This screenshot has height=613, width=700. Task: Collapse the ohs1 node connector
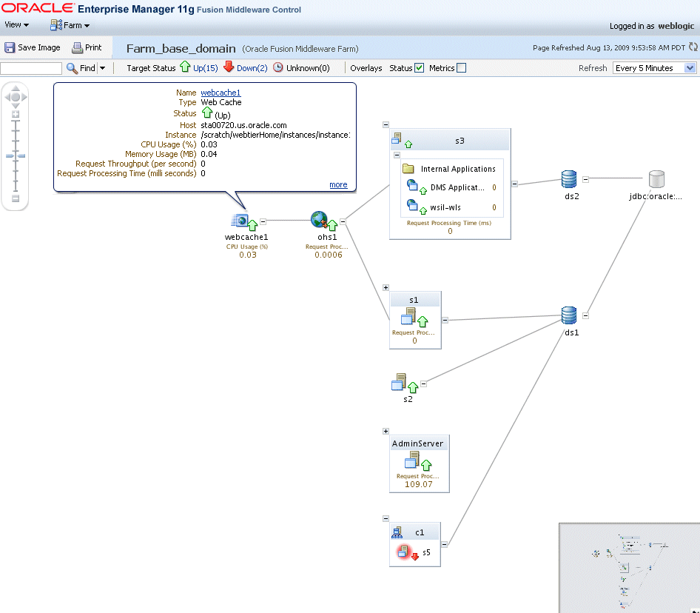coord(343,221)
